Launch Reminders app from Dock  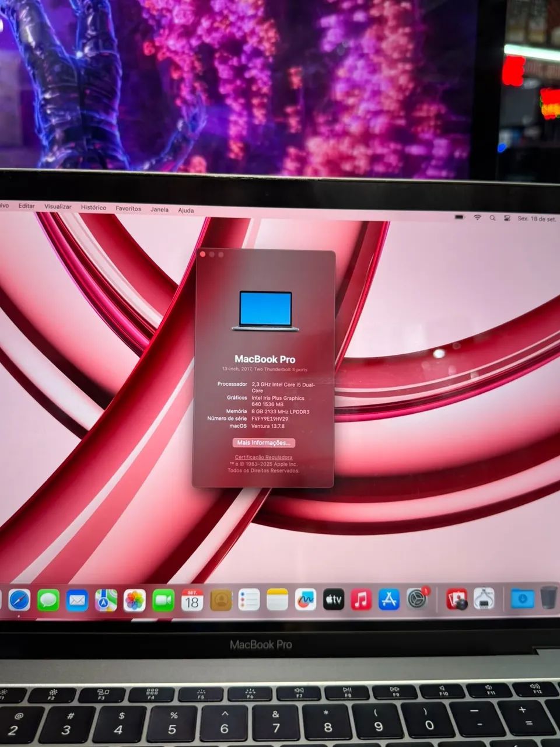(249, 600)
